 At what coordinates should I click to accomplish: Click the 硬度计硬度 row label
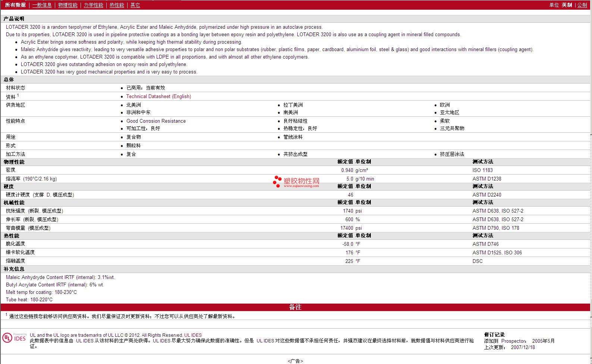(x=40, y=195)
